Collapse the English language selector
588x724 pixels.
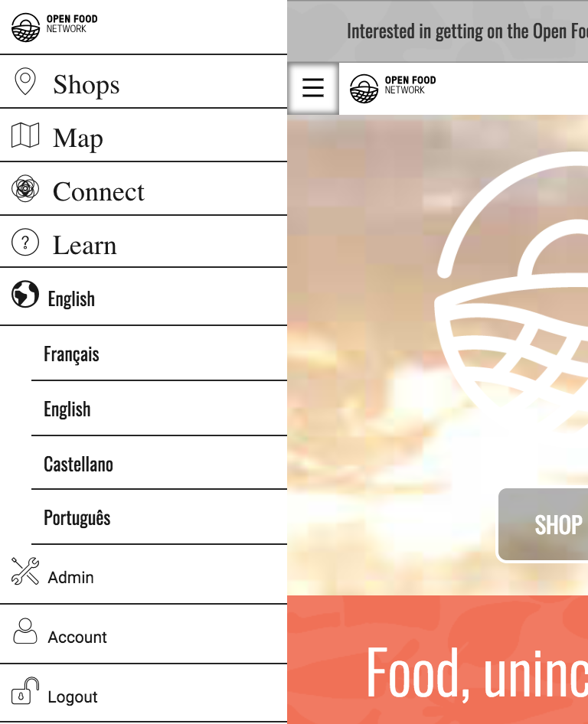(143, 296)
